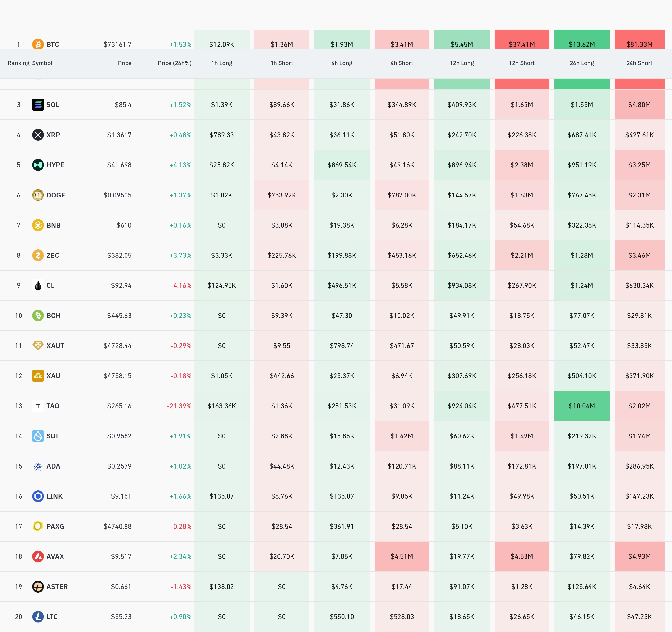Click the Chainlink LINK icon
The height and width of the screenshot is (632, 672).
tap(38, 496)
